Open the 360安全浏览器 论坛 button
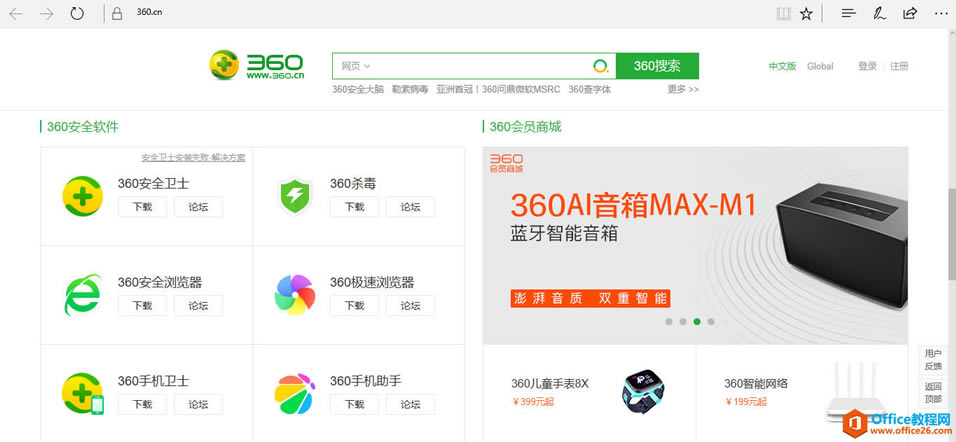The height and width of the screenshot is (442, 956). coord(198,305)
